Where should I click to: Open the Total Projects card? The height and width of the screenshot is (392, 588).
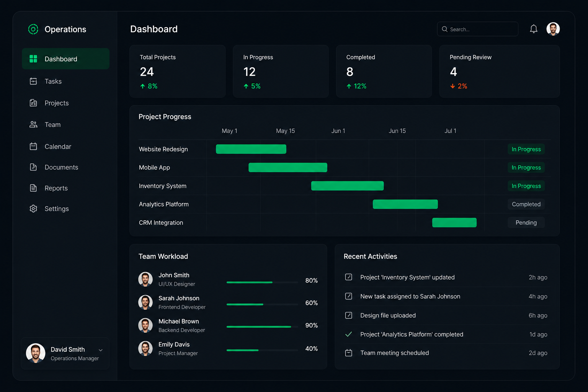[178, 71]
